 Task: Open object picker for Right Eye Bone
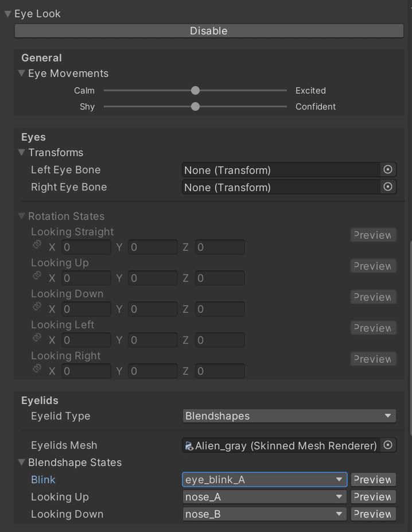tap(388, 187)
